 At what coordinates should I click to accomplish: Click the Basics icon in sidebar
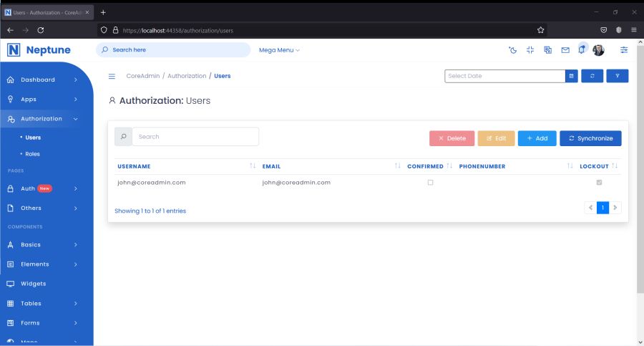[11, 245]
